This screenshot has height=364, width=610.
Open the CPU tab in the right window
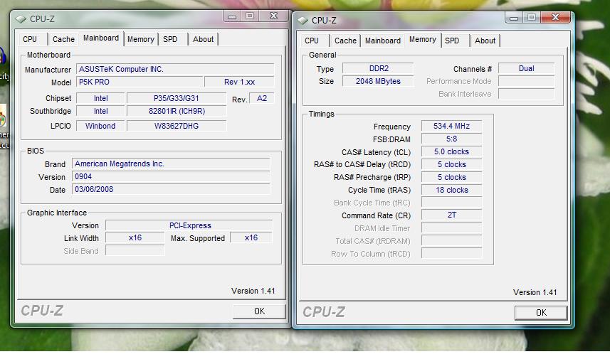point(312,41)
